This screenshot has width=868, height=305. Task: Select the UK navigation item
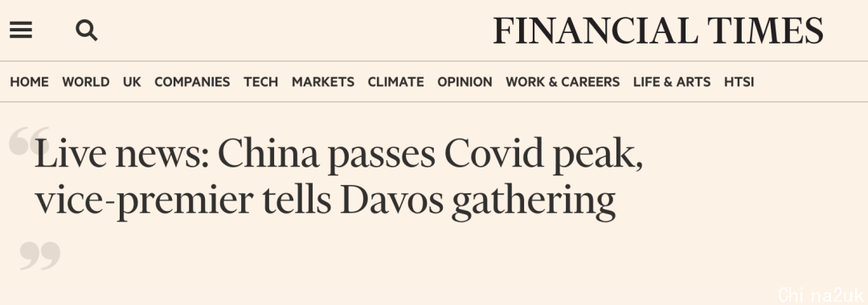click(132, 82)
